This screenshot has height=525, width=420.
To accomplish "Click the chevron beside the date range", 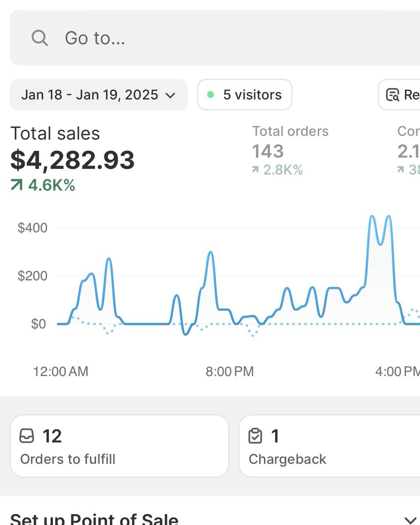I will coord(171,95).
